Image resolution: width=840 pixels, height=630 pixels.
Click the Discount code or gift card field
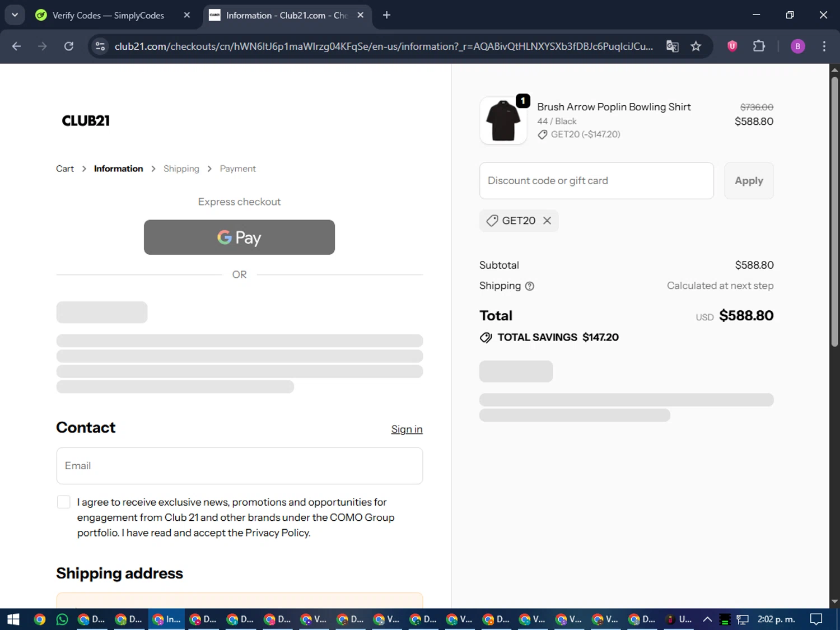click(596, 181)
